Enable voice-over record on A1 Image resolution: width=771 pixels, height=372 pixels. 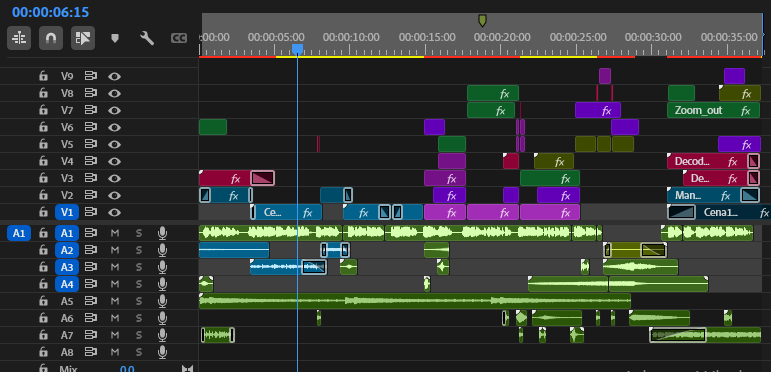tap(162, 233)
